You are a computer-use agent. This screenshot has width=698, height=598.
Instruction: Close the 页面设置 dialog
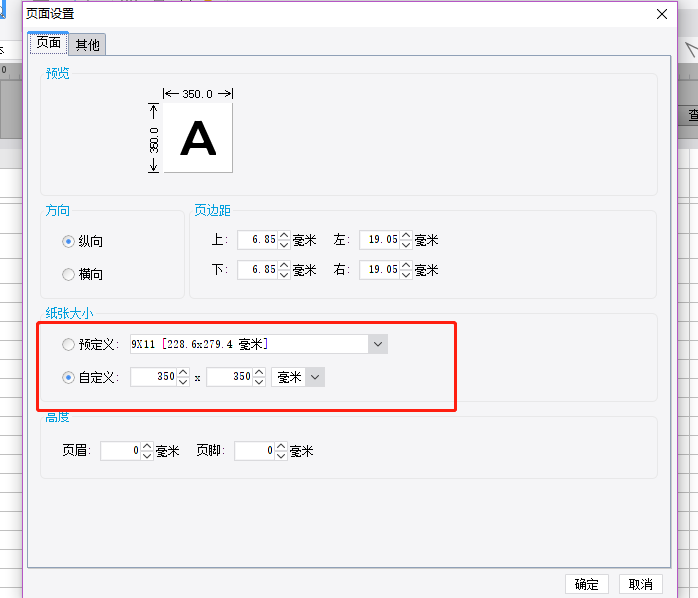coord(662,14)
